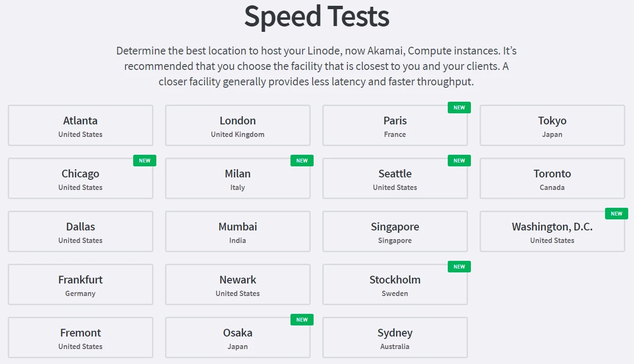
Task: Select the Atlanta speed test location
Action: tap(81, 126)
